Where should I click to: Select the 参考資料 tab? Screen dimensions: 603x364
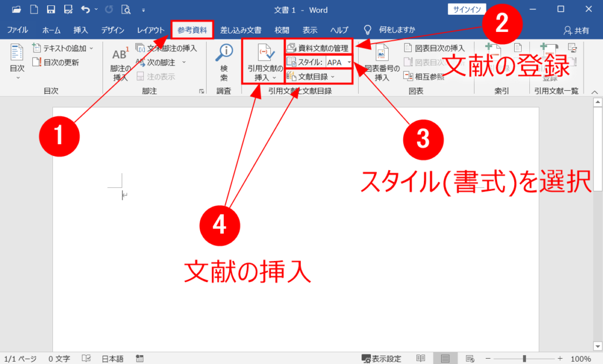pos(192,30)
